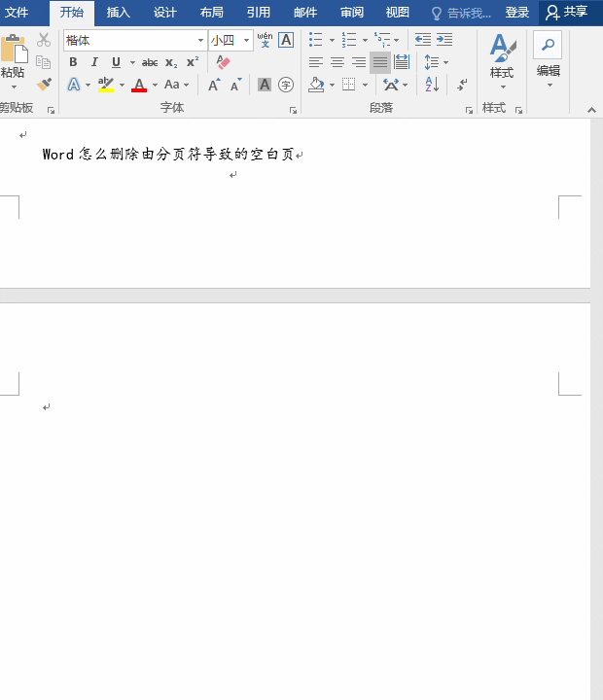Image resolution: width=603 pixels, height=700 pixels.
Task: Toggle strikethrough text formatting
Action: (x=150, y=62)
